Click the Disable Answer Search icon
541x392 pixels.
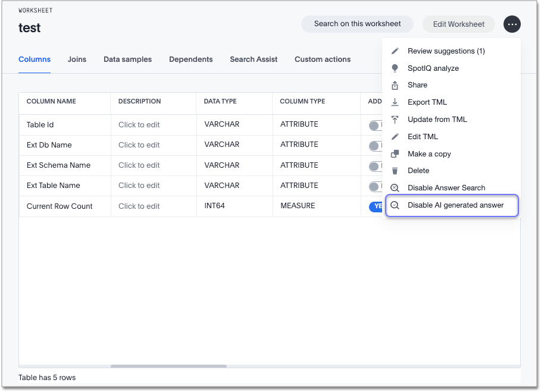395,188
